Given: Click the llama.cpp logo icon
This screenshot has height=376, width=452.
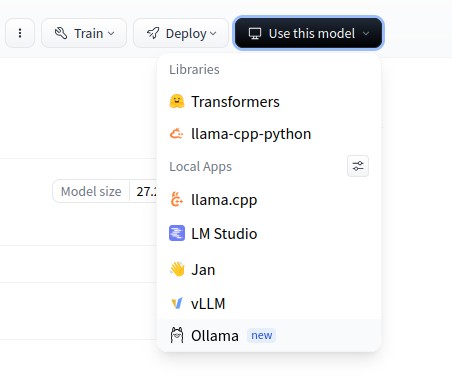Looking at the screenshot, I should pyautogui.click(x=176, y=200).
